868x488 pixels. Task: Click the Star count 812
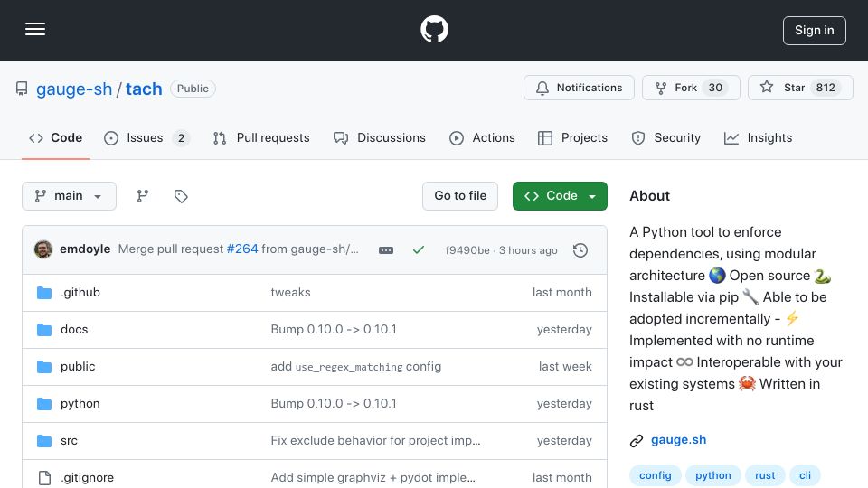point(826,88)
